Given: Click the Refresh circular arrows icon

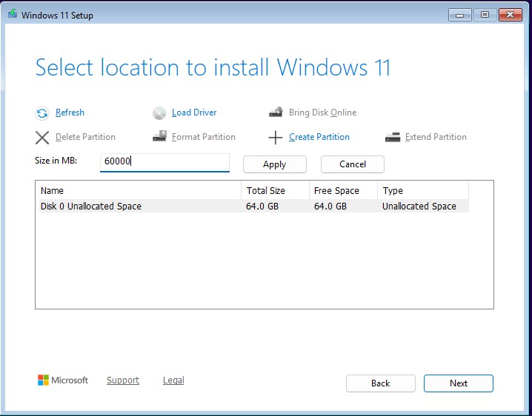Looking at the screenshot, I should click(x=42, y=113).
